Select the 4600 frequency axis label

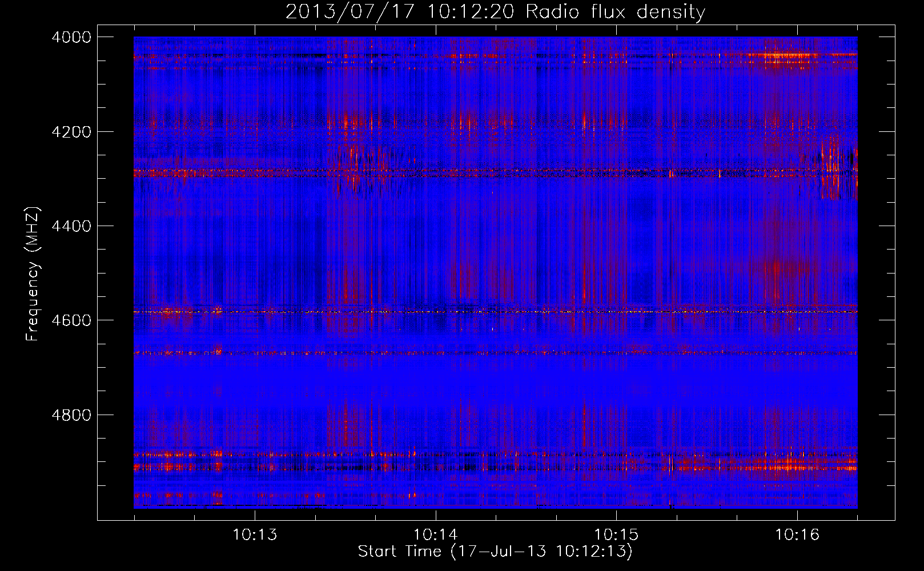[71, 320]
